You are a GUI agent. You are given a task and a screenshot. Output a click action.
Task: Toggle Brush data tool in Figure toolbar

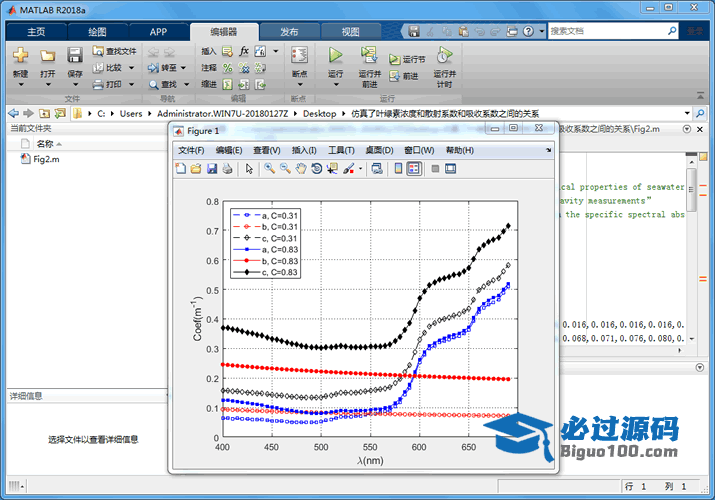click(349, 169)
